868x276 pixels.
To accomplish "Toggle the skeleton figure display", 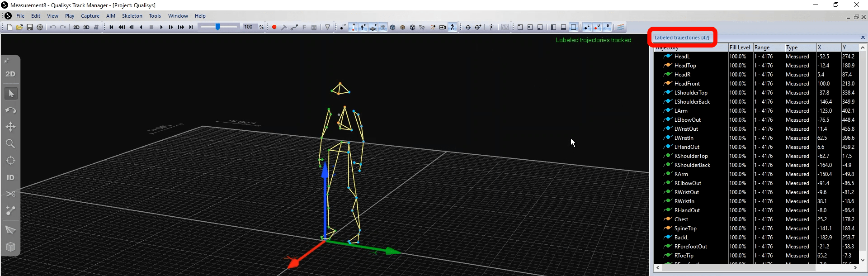I will pos(453,27).
